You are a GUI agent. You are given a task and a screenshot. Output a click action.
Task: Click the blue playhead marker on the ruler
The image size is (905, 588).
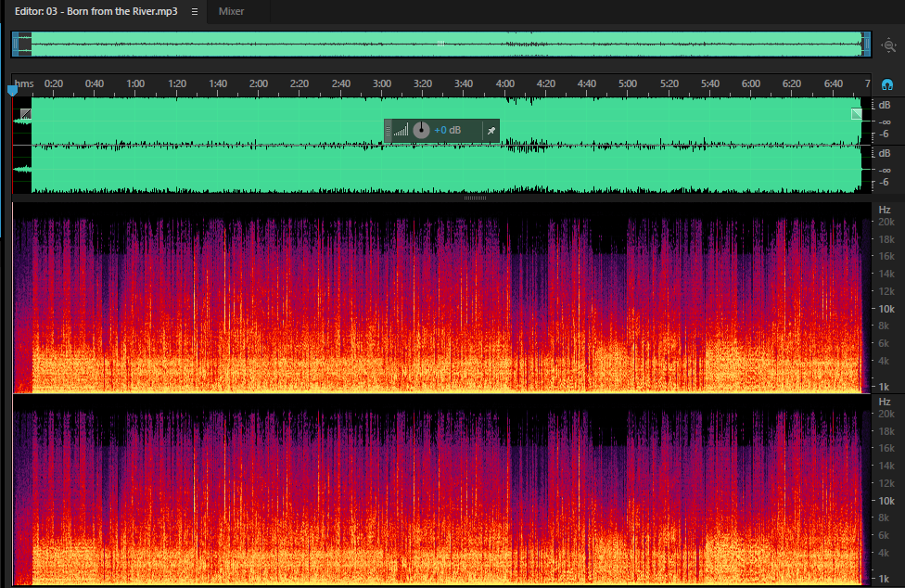pyautogui.click(x=12, y=90)
